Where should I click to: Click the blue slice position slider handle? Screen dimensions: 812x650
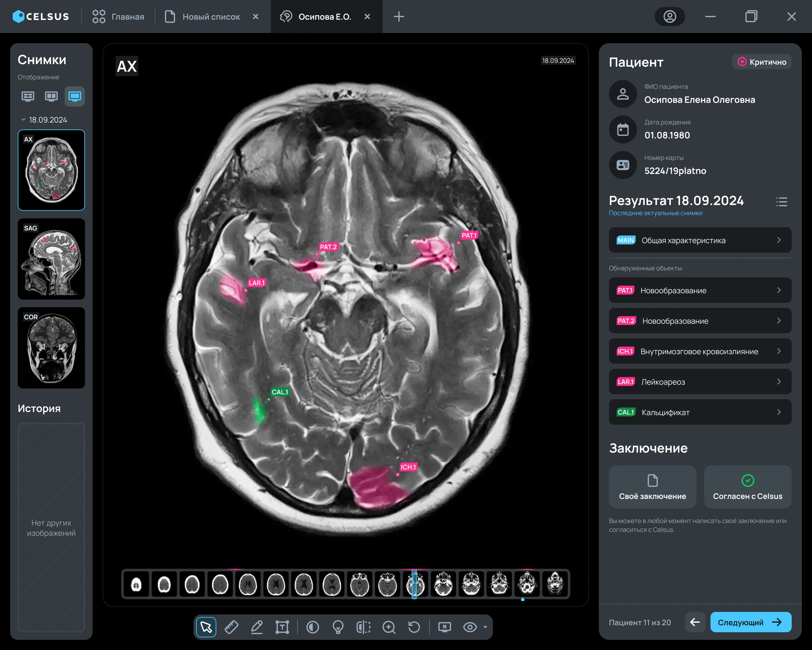point(414,584)
